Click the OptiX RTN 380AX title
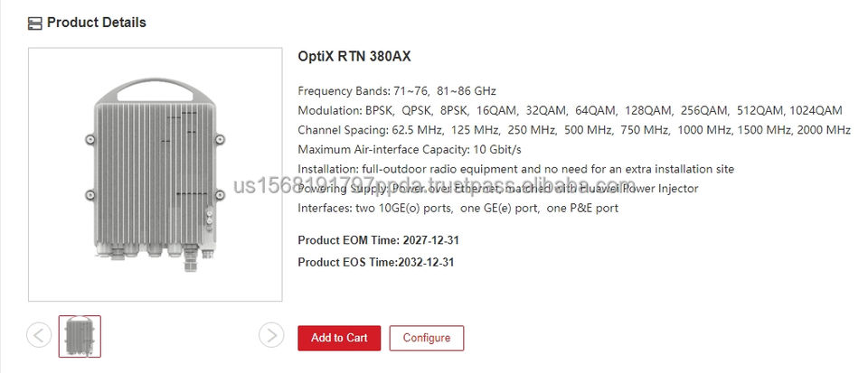 (x=354, y=56)
